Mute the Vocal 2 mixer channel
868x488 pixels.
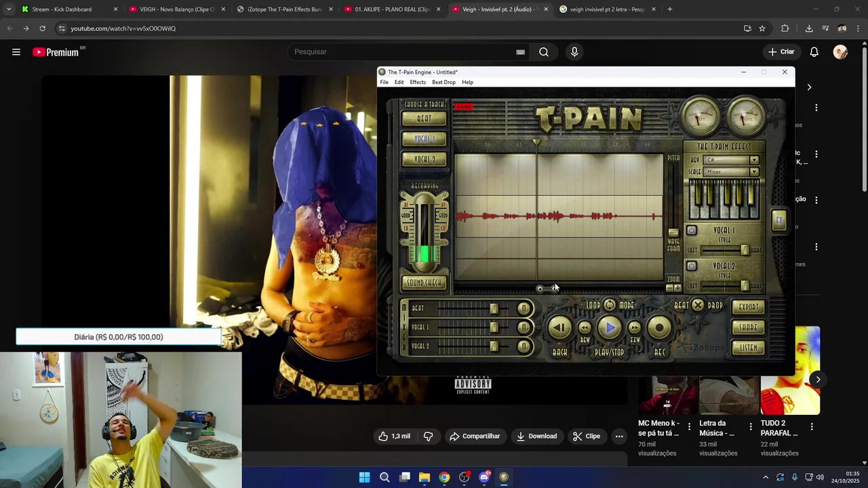(x=524, y=346)
